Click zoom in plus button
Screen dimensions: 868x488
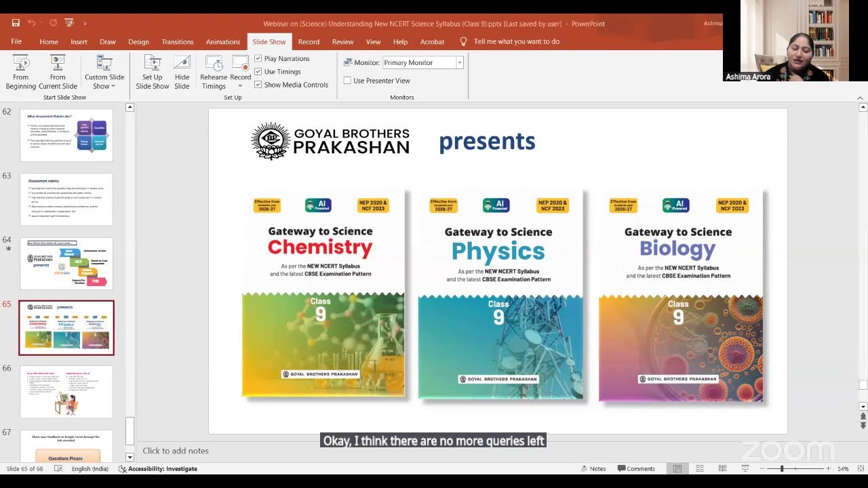point(828,469)
